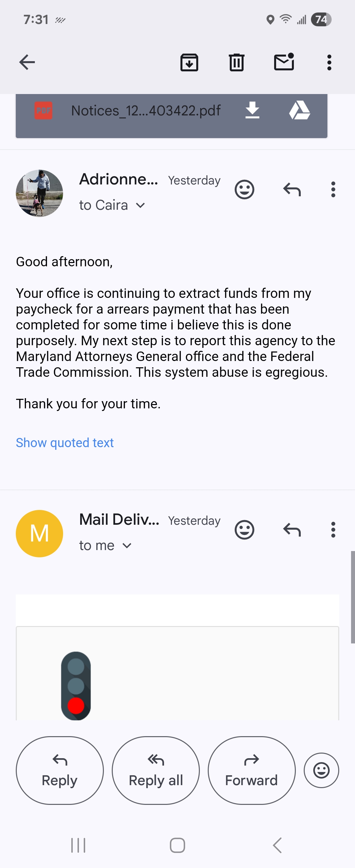
Task: View Adrionne's profile photo
Action: [39, 193]
